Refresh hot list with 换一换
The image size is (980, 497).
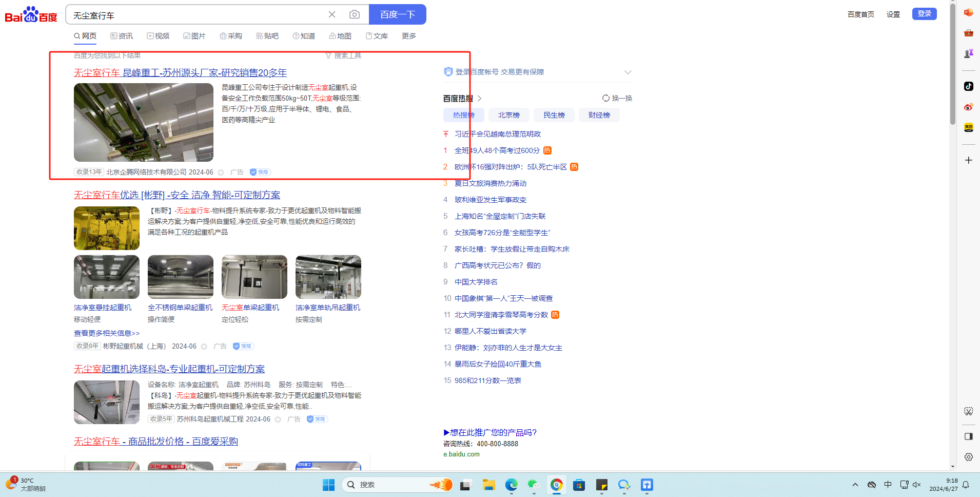click(x=617, y=98)
